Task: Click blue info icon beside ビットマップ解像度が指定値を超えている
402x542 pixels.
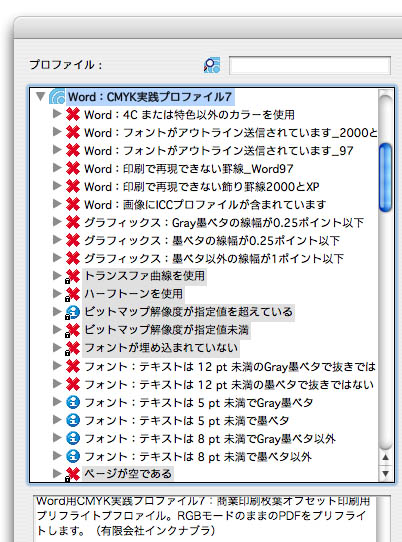Action: click(x=72, y=312)
